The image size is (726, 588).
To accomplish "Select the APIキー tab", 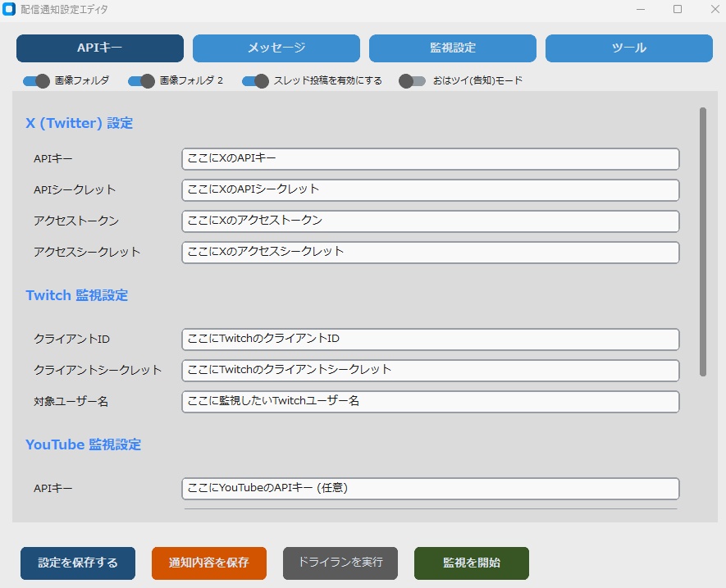I will pyautogui.click(x=99, y=48).
